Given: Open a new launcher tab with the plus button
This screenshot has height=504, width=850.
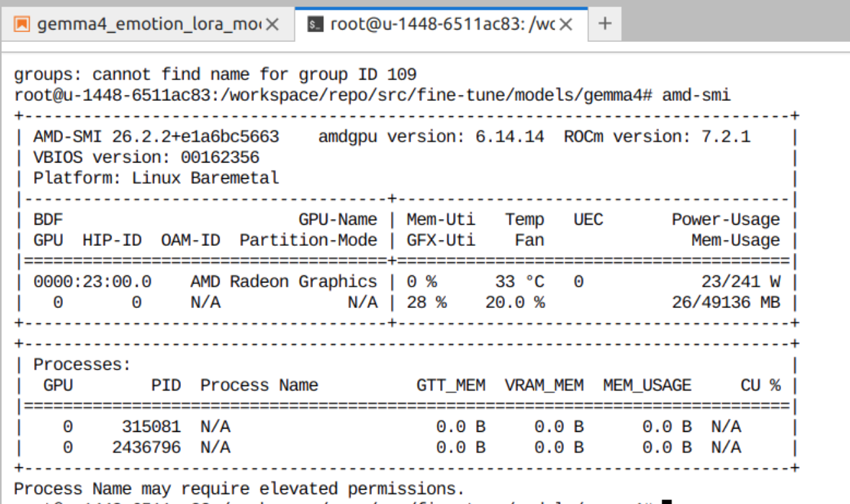Looking at the screenshot, I should [605, 24].
